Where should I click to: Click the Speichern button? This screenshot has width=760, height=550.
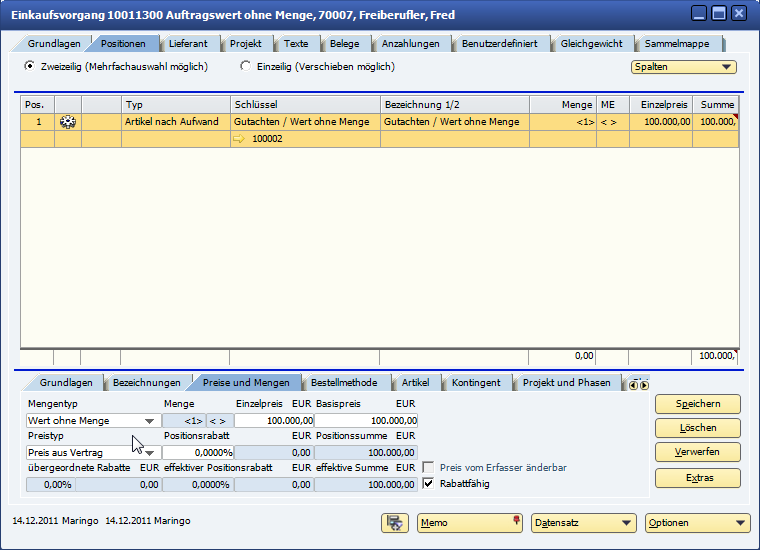pos(698,404)
